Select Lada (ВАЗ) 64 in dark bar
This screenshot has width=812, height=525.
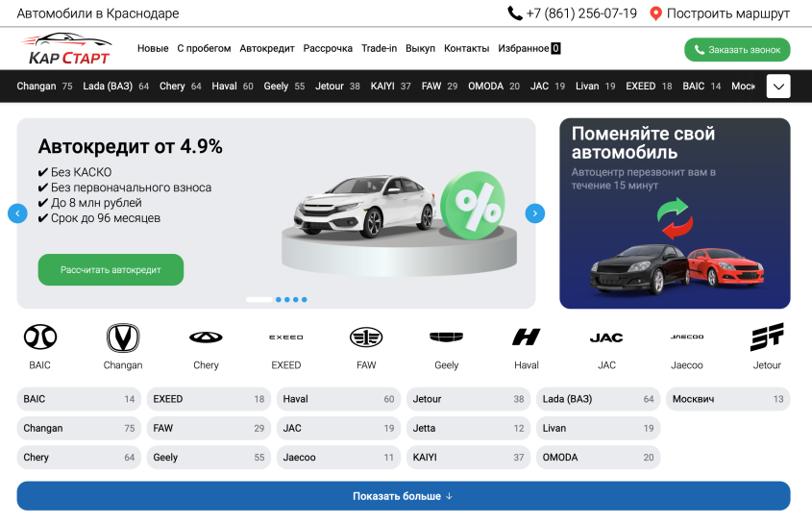tap(116, 86)
